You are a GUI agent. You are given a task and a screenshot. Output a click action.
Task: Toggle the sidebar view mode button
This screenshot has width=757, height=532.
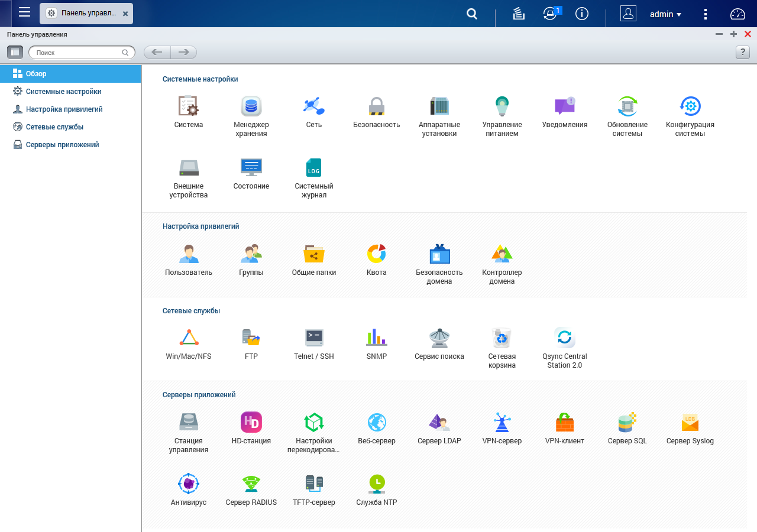(15, 53)
